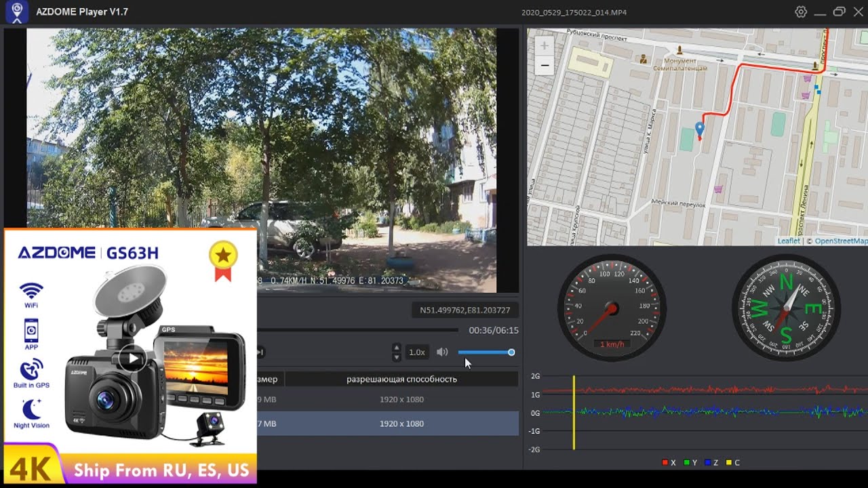Play the AZDOME GS63H promo video

coord(132,359)
